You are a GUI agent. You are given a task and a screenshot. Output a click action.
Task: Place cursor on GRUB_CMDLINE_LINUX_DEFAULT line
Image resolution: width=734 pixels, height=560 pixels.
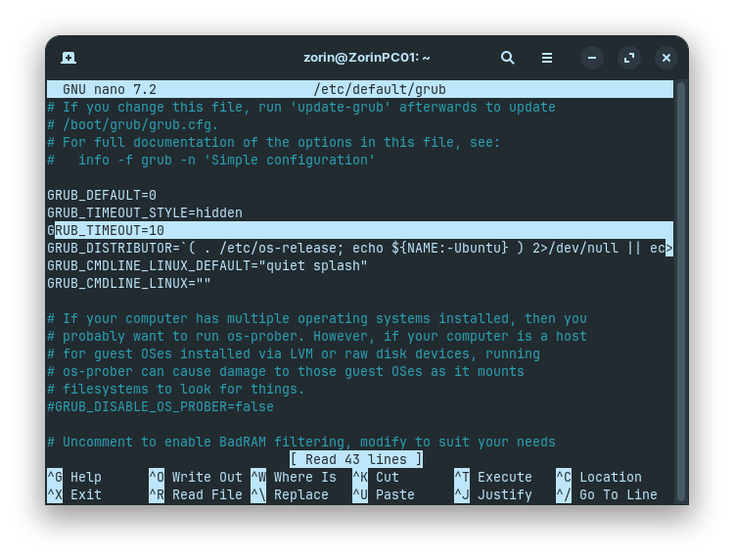click(207, 266)
